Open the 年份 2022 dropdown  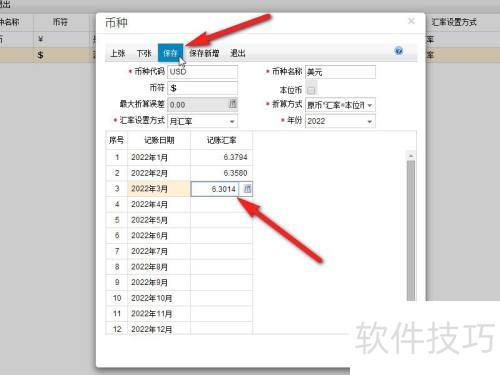[x=370, y=121]
